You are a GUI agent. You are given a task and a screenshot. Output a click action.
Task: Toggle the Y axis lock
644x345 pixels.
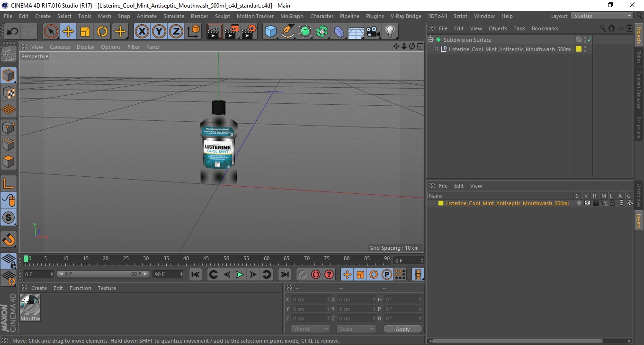159,32
